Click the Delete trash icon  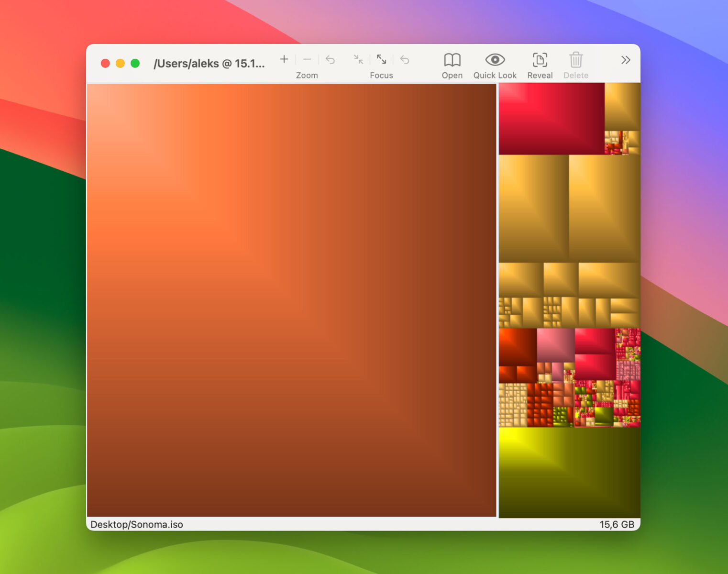tap(576, 60)
